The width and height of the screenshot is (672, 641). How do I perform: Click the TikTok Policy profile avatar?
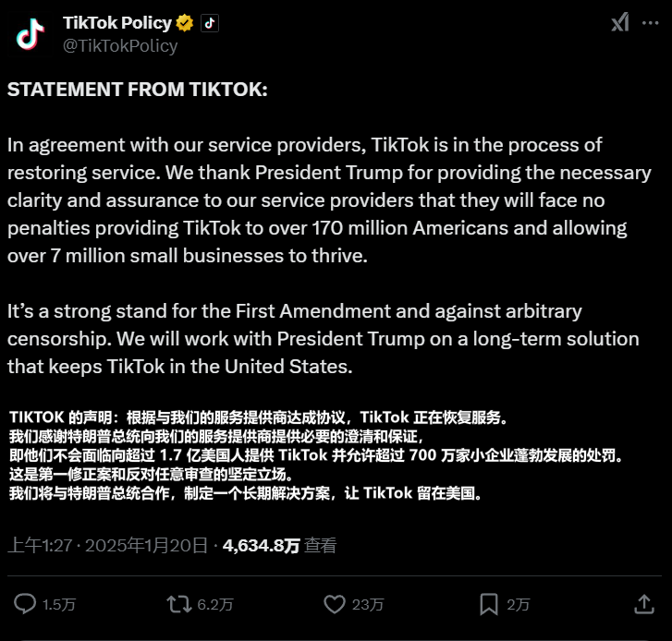31,34
